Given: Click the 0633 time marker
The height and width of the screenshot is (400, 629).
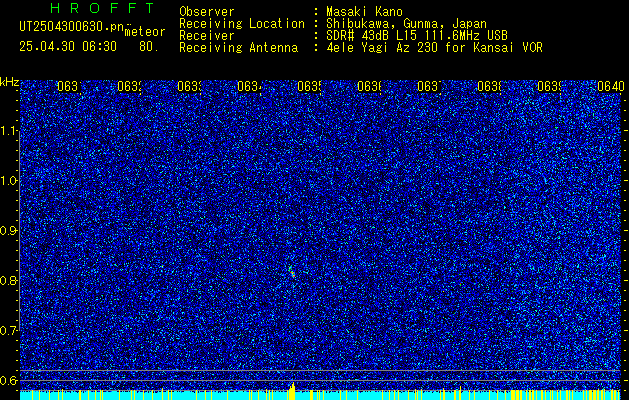Looking at the screenshot, I should (189, 86).
